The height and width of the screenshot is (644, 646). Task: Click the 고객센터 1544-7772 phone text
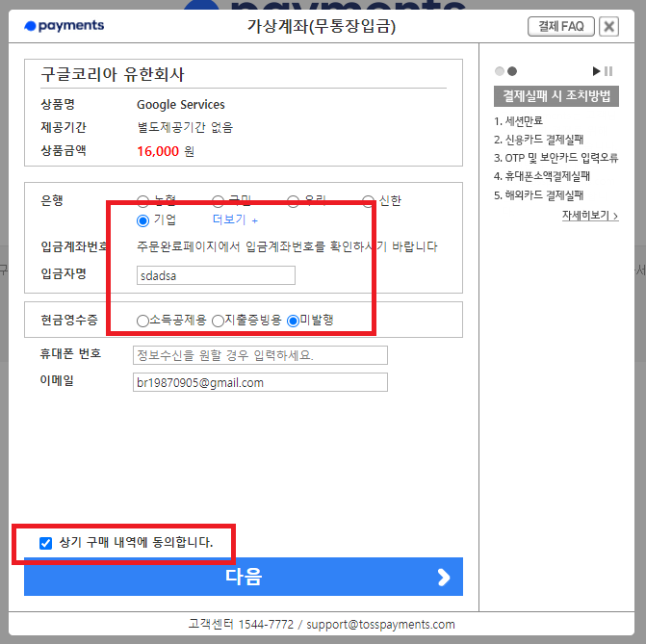tap(241, 625)
